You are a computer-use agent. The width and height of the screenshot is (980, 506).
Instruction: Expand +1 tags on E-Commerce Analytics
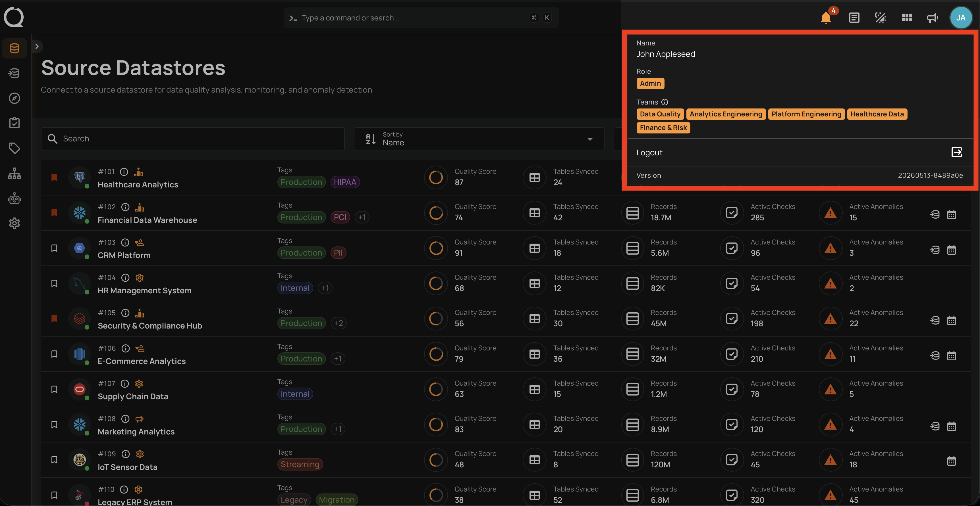click(337, 359)
